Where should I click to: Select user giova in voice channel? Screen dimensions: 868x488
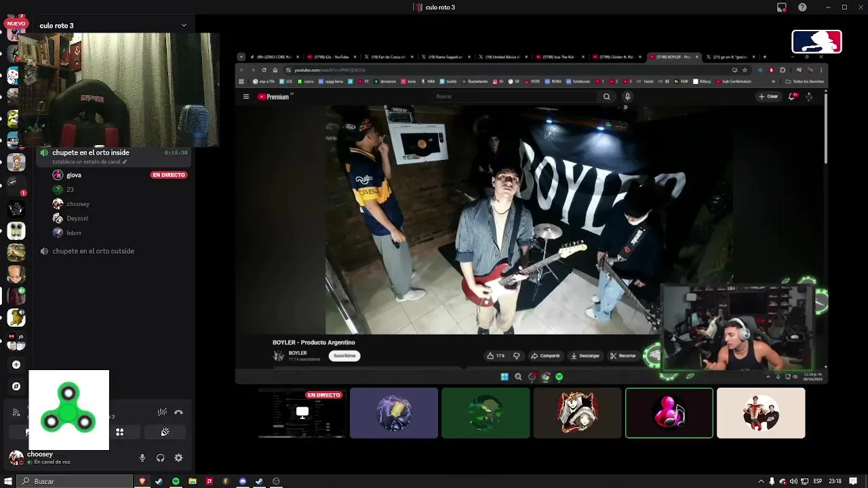coord(74,175)
